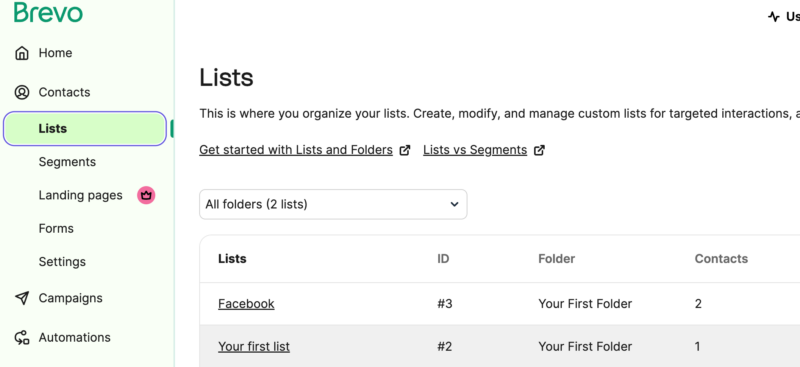The image size is (800, 367).
Task: Click the Automations icon in sidebar
Action: tap(22, 337)
